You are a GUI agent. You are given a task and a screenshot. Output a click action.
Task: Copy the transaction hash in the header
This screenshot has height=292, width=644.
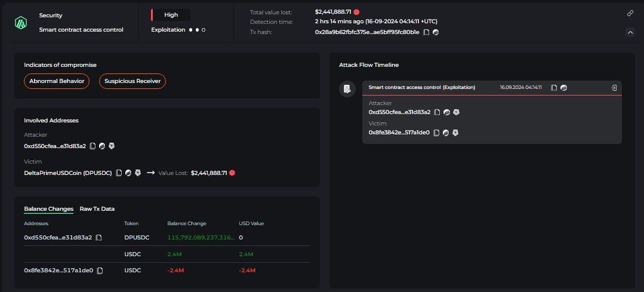[x=426, y=32]
